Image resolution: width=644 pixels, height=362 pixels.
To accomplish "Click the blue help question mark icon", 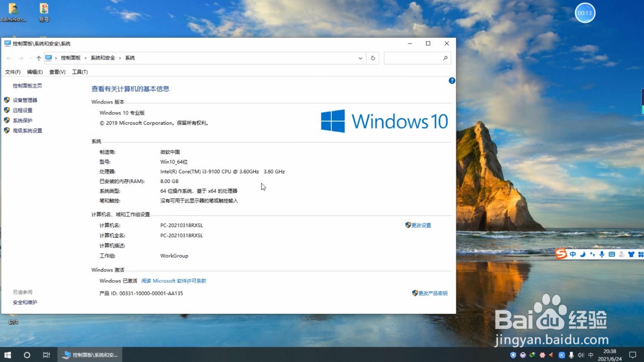I will tap(452, 81).
